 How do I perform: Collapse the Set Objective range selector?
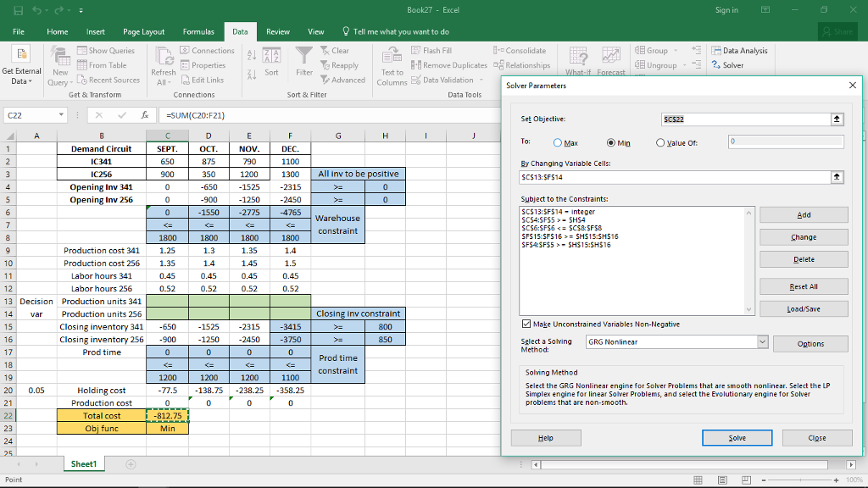point(837,119)
